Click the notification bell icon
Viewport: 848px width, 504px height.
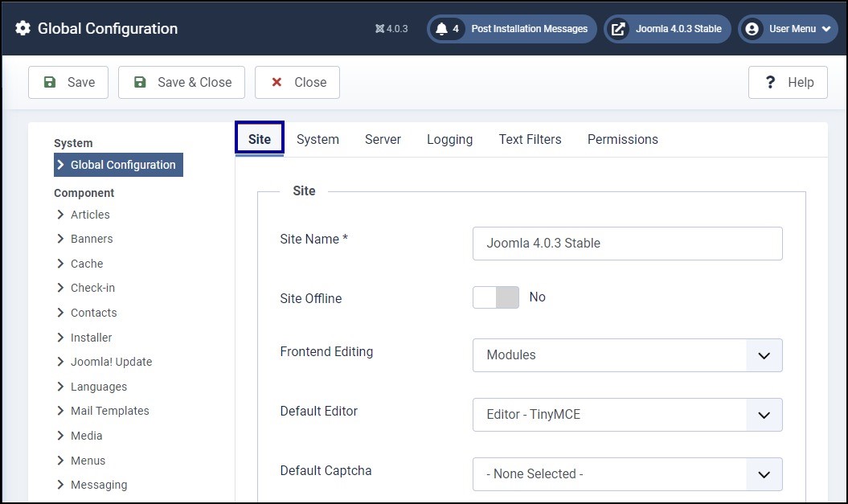click(442, 29)
